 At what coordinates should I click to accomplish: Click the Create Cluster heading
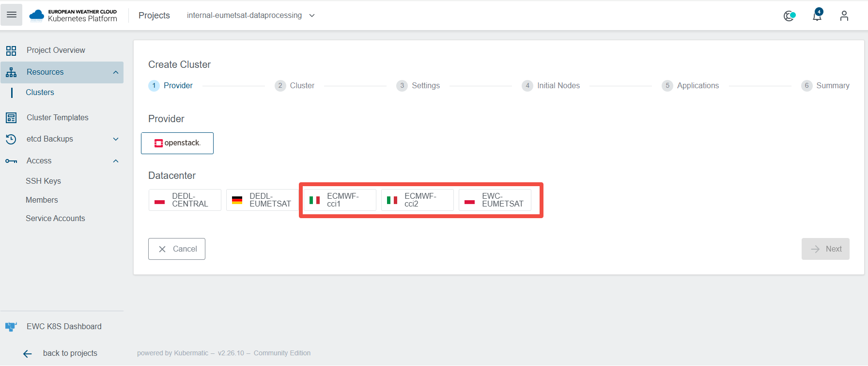[179, 65]
